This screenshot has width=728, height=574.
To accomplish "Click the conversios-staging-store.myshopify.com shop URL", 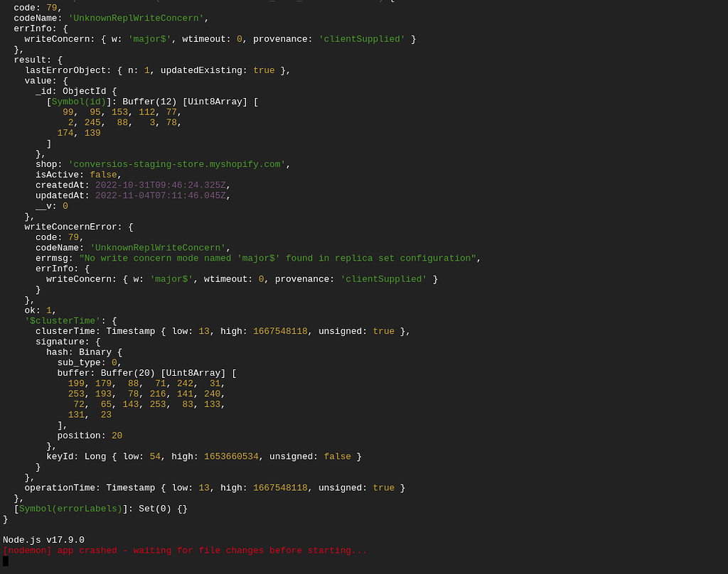I will [177, 164].
